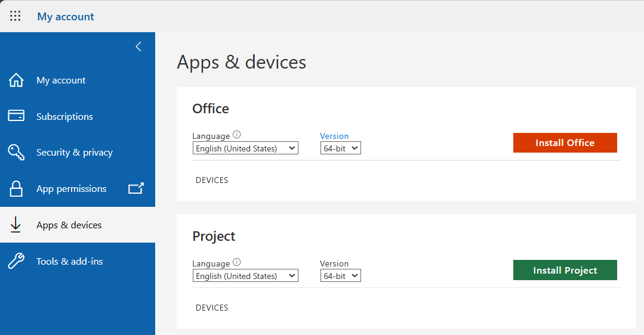644x335 pixels.
Task: Click the external link icon on App permissions
Action: (136, 188)
